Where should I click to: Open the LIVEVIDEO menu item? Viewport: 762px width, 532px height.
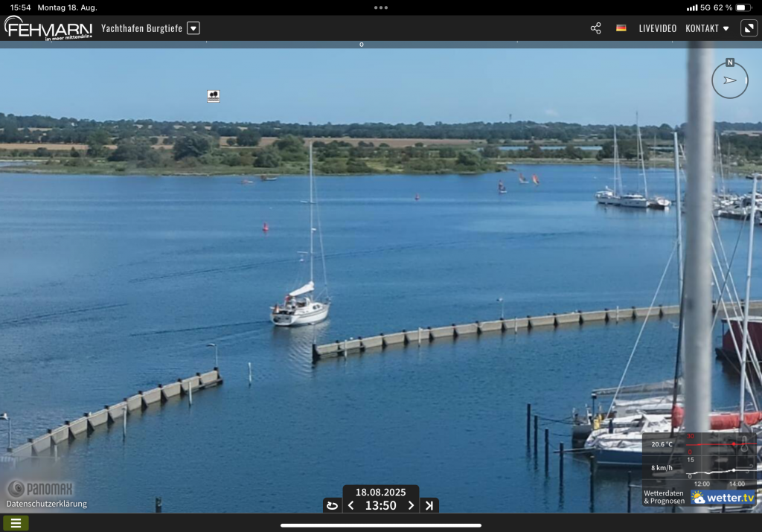pos(657,28)
